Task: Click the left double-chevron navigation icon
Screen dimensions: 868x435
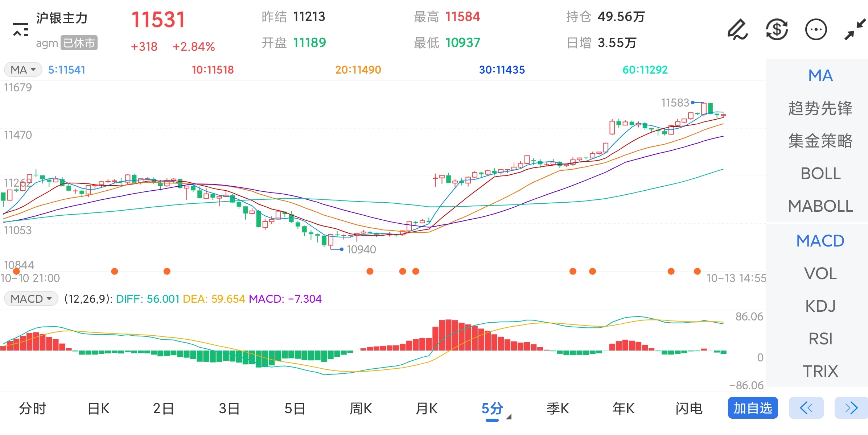Action: 807,408
